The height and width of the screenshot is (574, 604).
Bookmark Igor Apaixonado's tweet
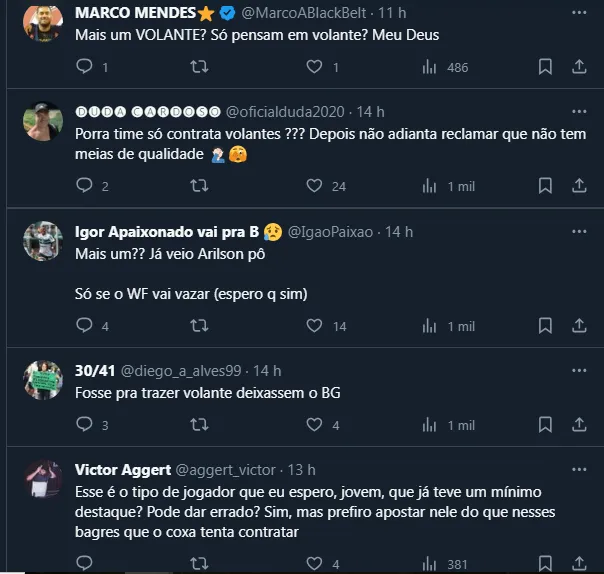click(x=545, y=326)
